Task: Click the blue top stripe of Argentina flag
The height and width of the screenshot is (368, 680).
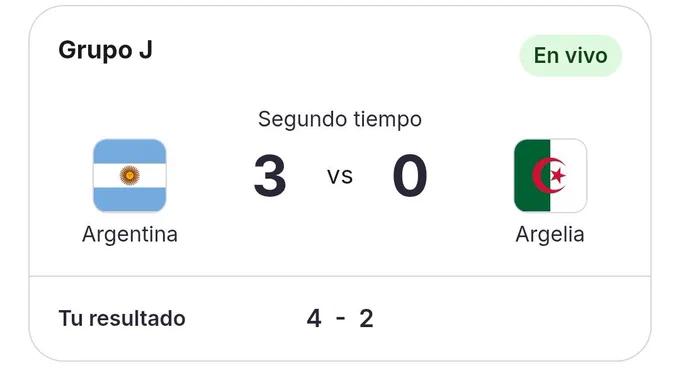Action: 130,151
